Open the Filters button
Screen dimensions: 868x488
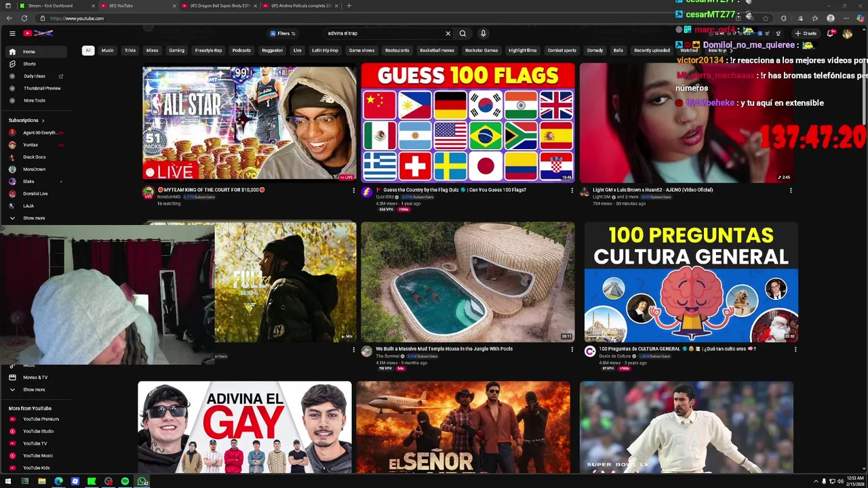coord(283,33)
